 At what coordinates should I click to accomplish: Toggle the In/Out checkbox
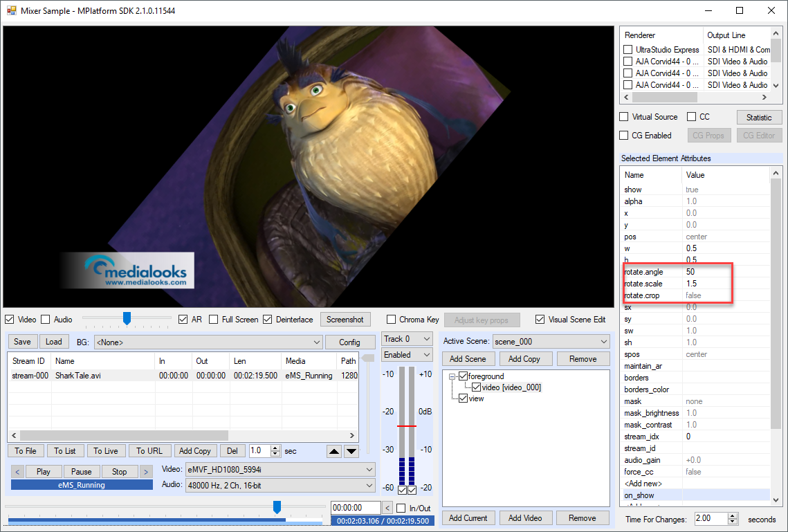[401, 508]
